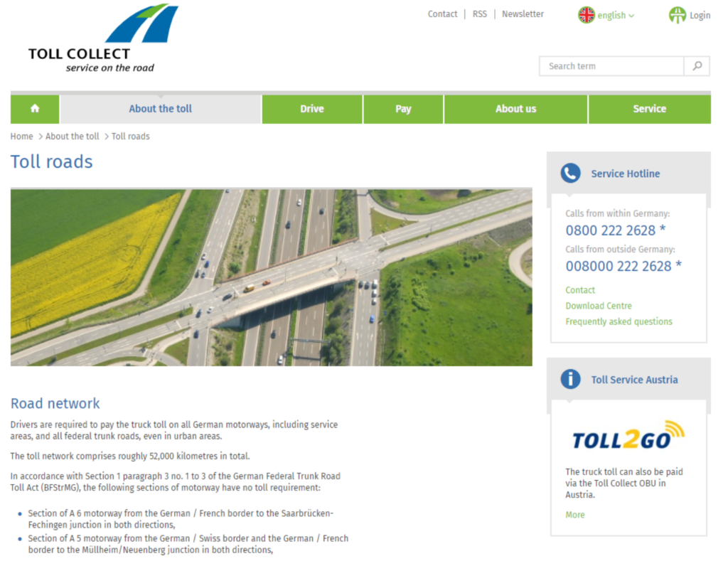
Task: Click the Newsletter link in header
Action: tap(523, 14)
